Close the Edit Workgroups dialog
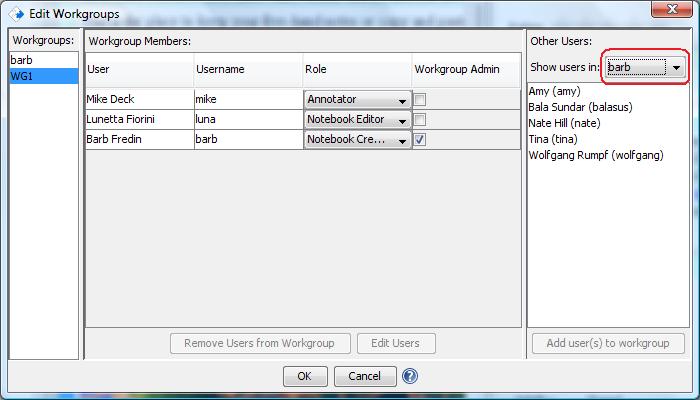Viewport: 700px width, 400px height. 671,9
